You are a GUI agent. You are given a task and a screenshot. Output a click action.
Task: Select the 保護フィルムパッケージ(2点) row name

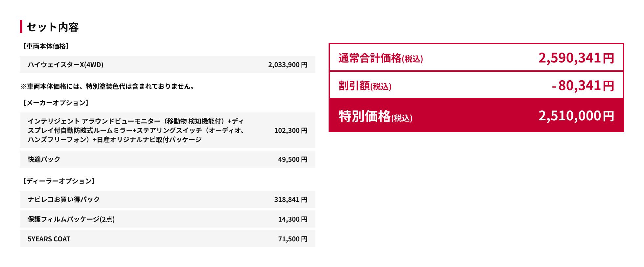coord(71,219)
